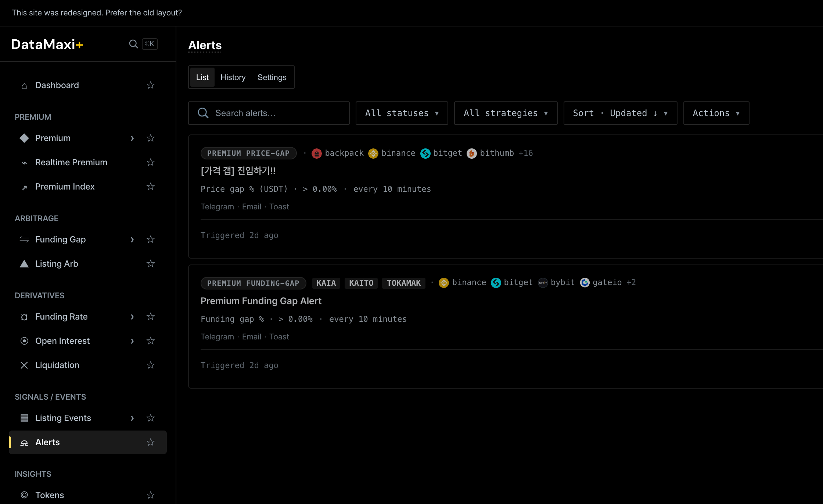
Task: Click bitget logo in price-gap alert
Action: [425, 154]
